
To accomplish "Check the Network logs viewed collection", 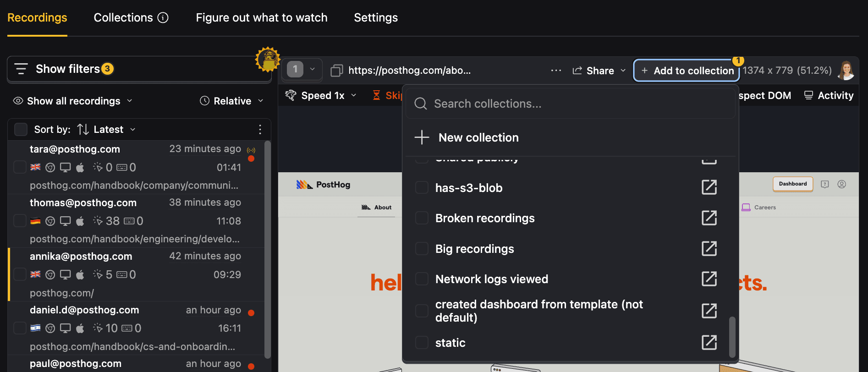I will [422, 279].
